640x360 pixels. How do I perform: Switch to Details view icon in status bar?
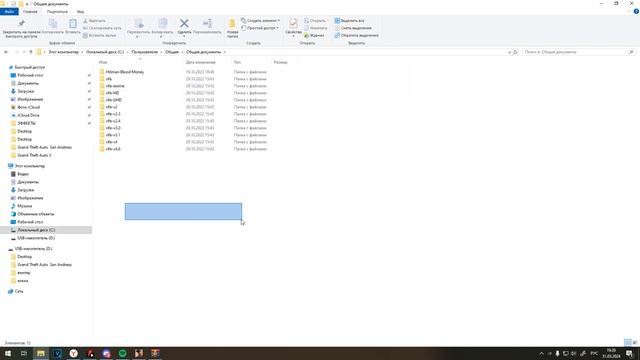point(627,342)
